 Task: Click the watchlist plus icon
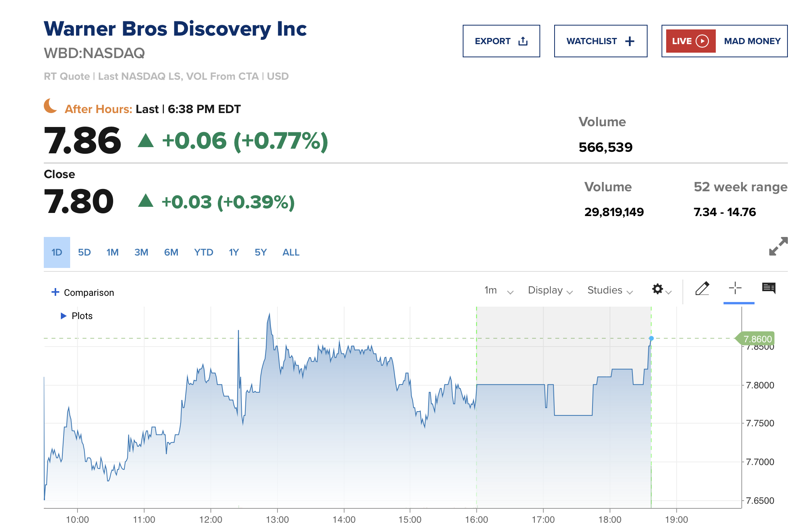[630, 41]
